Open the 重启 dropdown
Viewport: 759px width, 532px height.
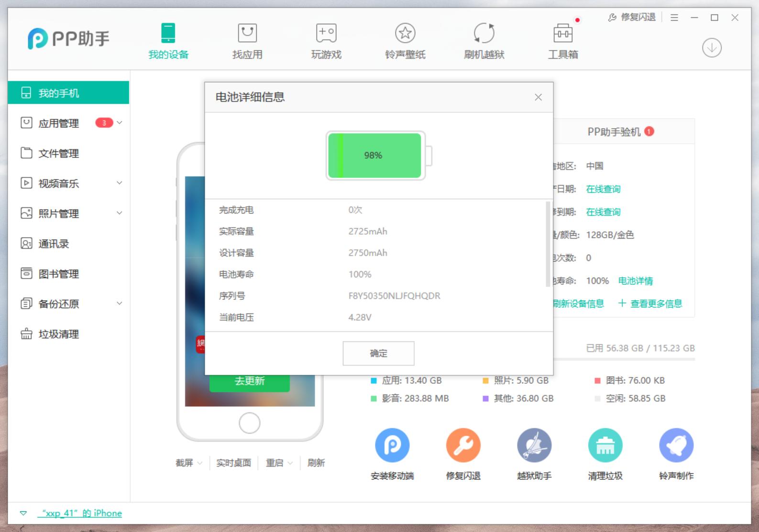(x=279, y=463)
